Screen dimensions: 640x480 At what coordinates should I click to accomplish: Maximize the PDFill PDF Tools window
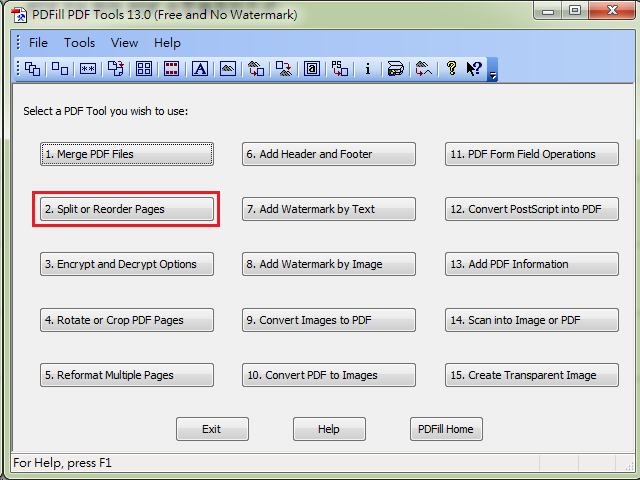pyautogui.click(x=575, y=10)
